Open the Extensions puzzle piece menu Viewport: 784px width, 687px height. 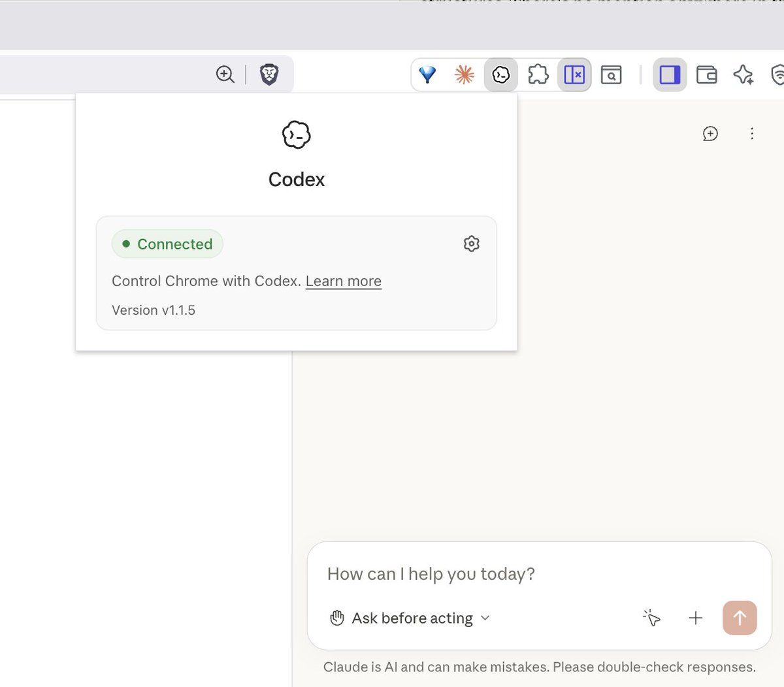pos(538,74)
